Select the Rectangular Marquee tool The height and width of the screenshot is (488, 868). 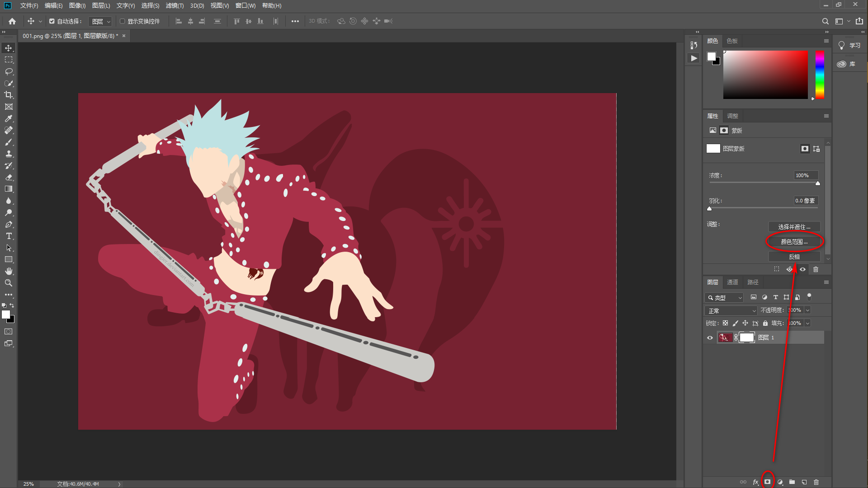9,60
